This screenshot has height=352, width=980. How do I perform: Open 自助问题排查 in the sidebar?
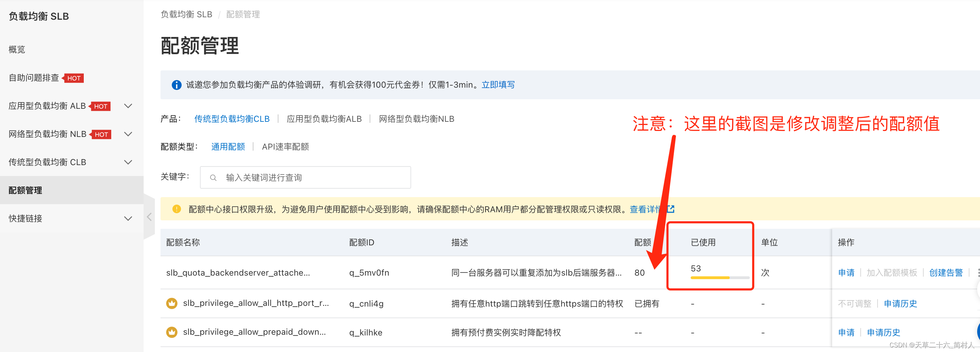(33, 78)
